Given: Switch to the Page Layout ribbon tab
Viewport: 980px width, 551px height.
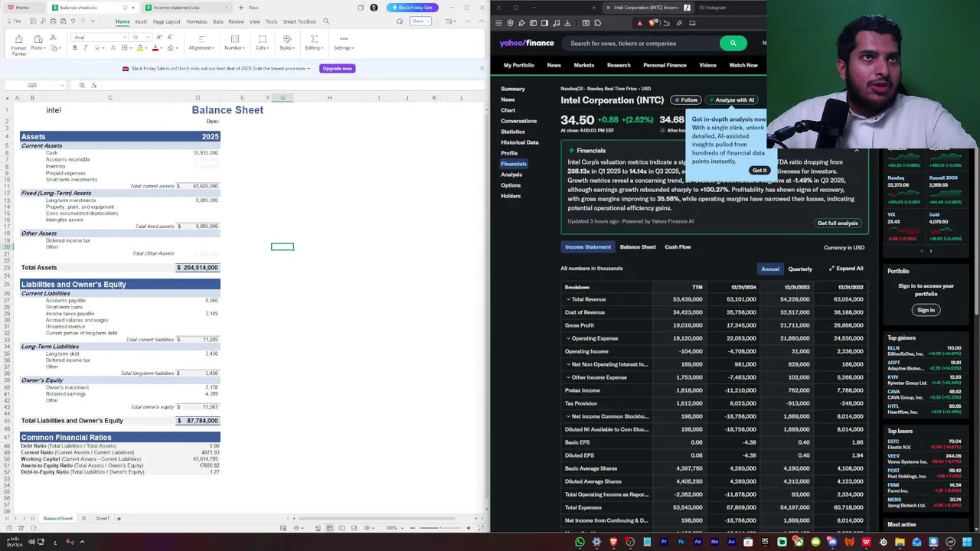Looking at the screenshot, I should [x=167, y=21].
